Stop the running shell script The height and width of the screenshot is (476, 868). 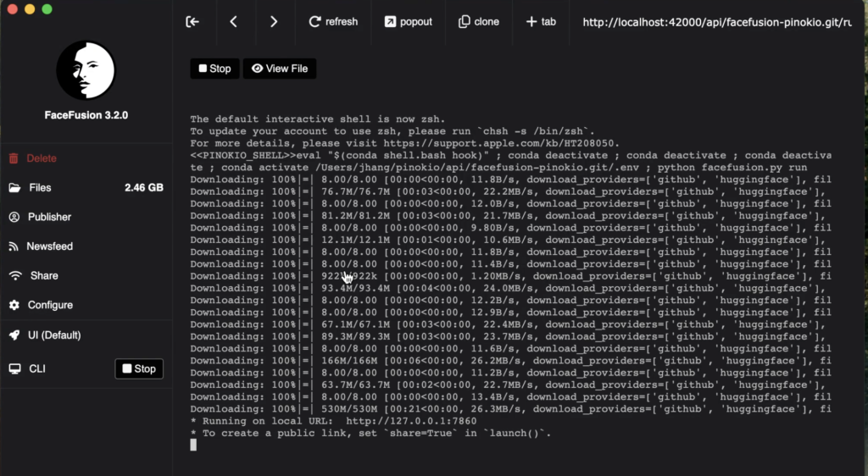tap(214, 69)
